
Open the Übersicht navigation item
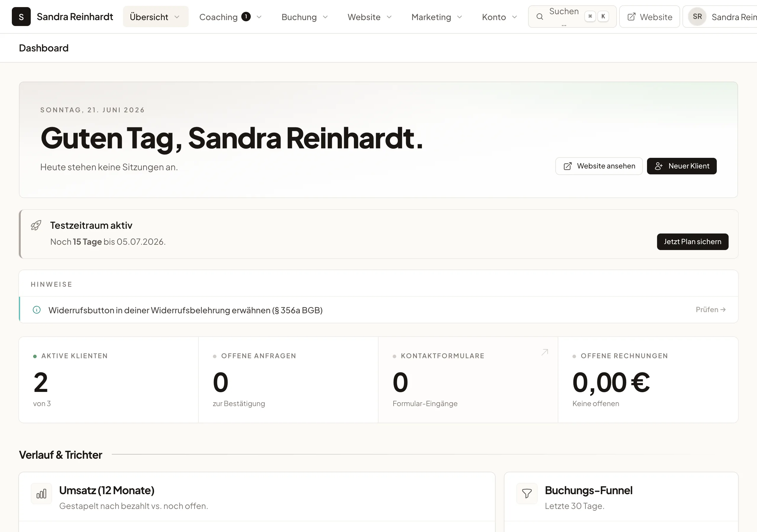156,17
